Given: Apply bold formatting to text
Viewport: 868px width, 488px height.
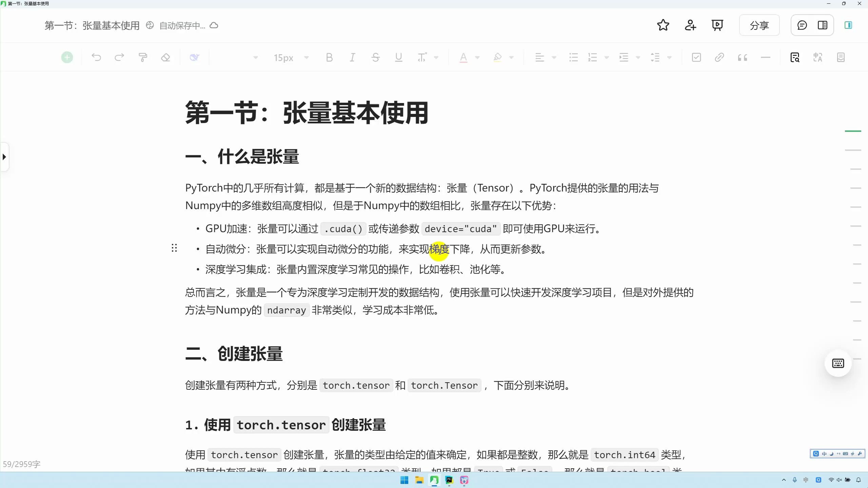Looking at the screenshot, I should click(x=329, y=57).
